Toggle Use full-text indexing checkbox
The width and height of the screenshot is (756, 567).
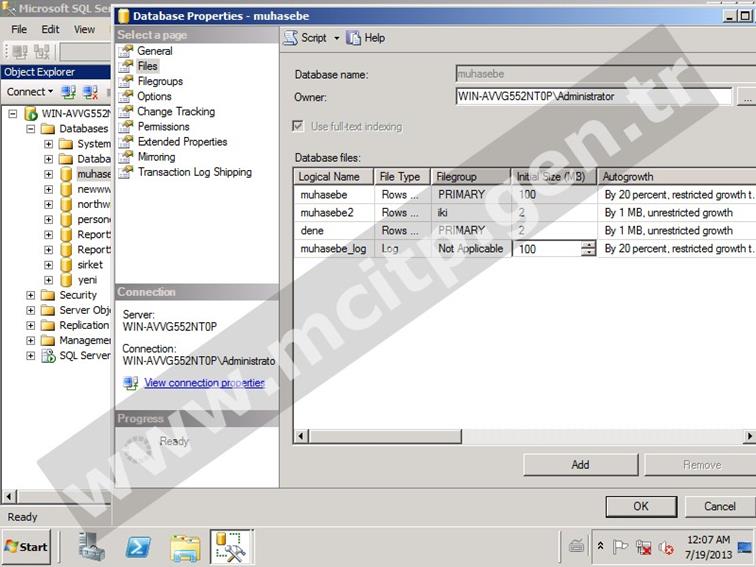pos(298,126)
